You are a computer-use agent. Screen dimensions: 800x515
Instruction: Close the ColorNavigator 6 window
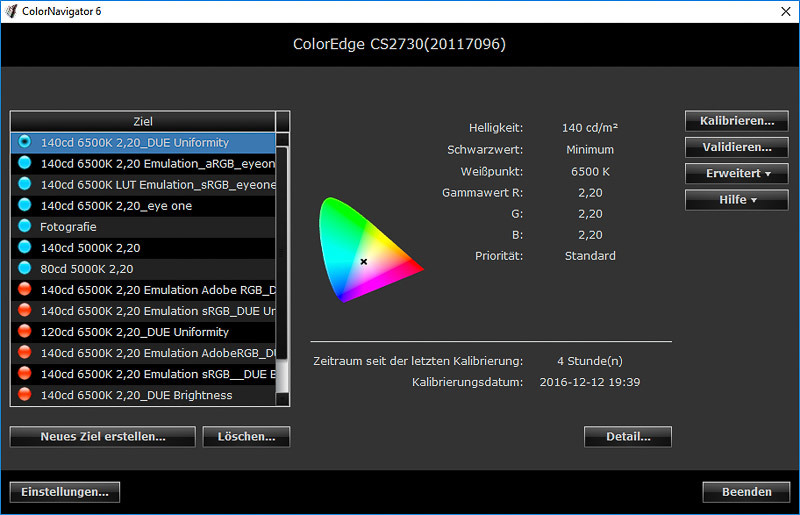pos(786,11)
